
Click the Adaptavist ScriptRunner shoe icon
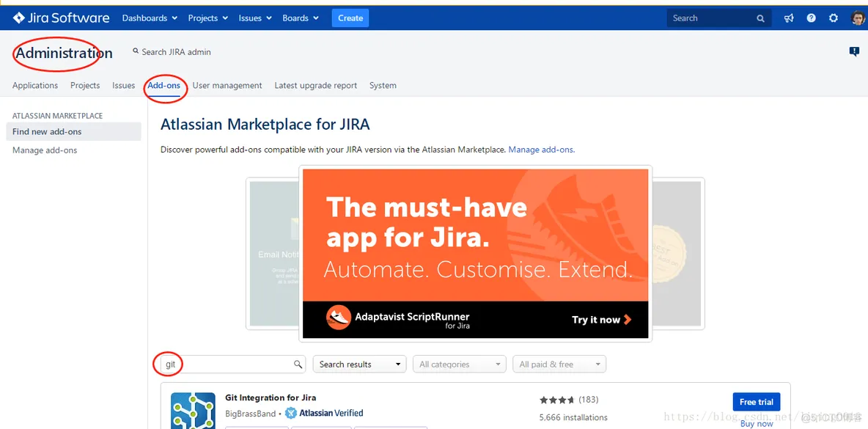coord(338,318)
